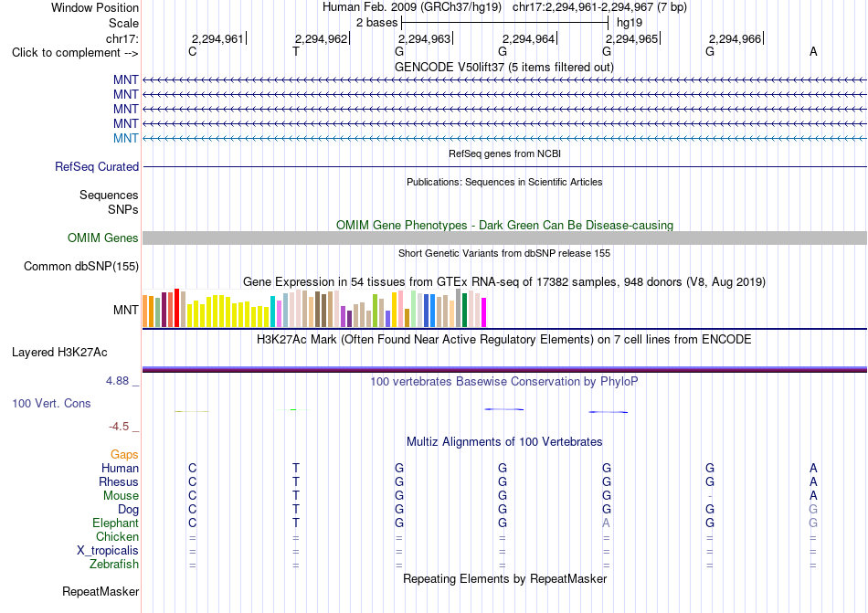Click the red bar in the GTEx expression chart

click(176, 308)
